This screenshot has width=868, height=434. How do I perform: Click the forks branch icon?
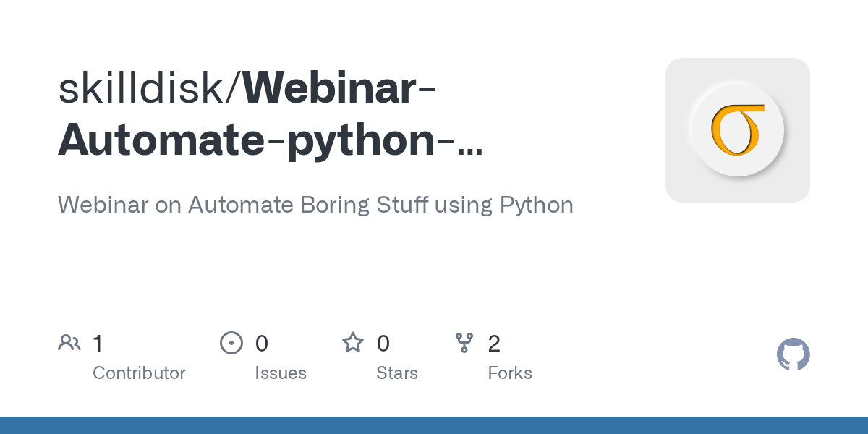coord(464,343)
